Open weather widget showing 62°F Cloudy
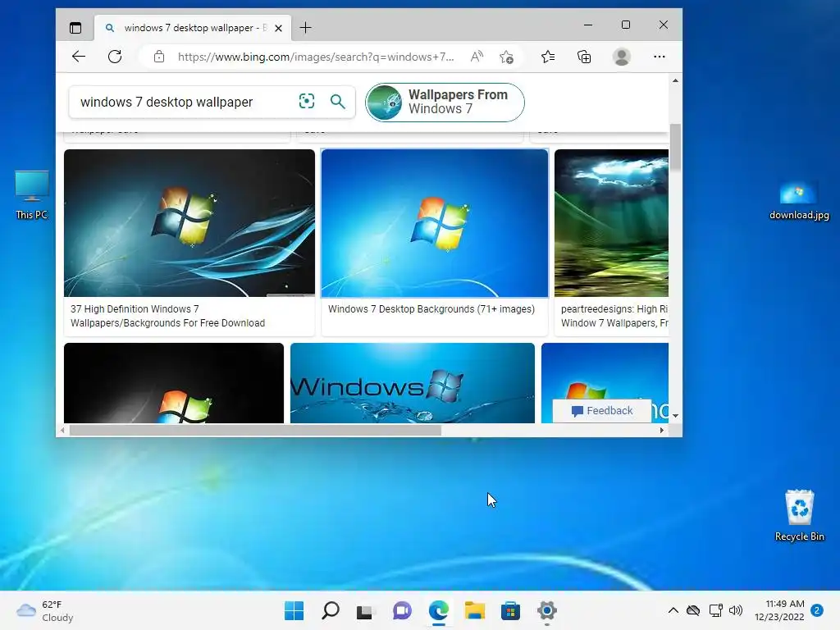Image resolution: width=840 pixels, height=630 pixels. pos(45,610)
